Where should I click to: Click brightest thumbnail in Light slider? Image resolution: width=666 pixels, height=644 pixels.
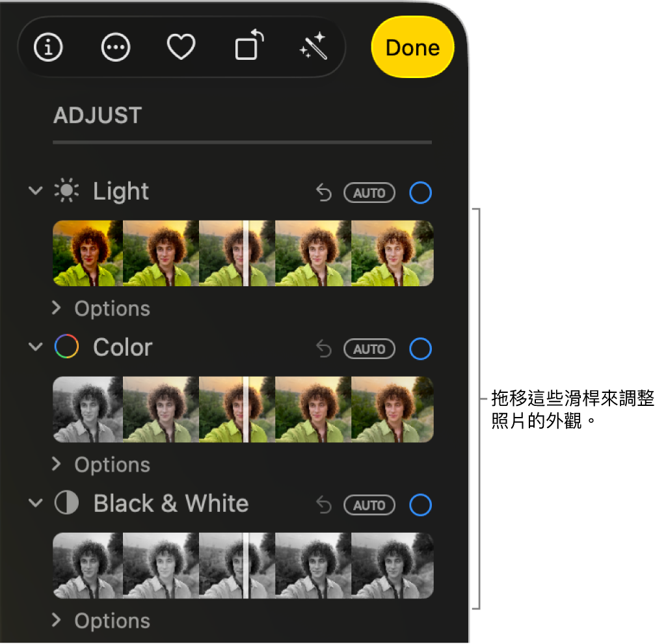[x=392, y=253]
